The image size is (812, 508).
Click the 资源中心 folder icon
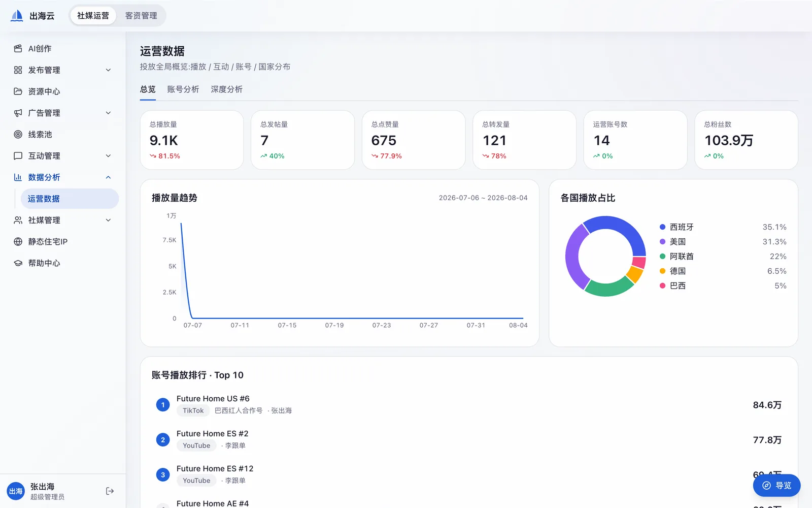click(x=18, y=91)
